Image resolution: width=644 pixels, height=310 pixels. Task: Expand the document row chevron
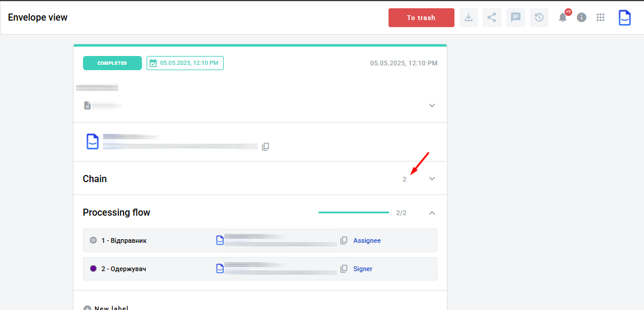coord(431,105)
